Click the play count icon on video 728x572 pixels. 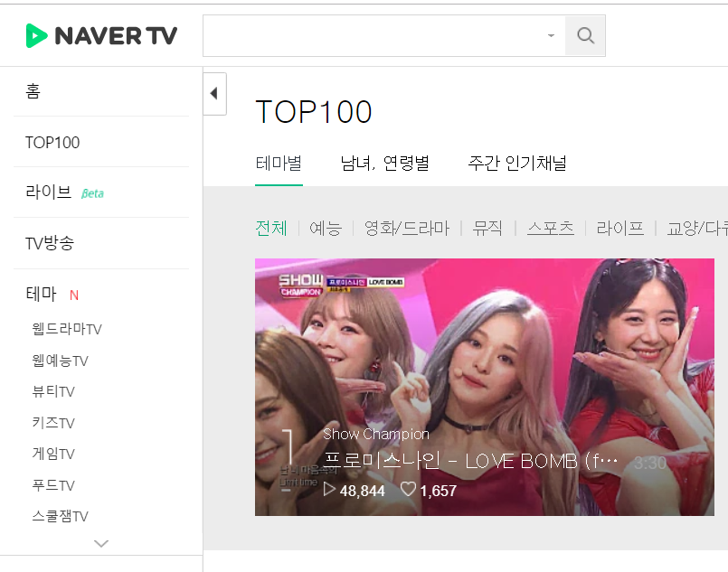(x=329, y=489)
